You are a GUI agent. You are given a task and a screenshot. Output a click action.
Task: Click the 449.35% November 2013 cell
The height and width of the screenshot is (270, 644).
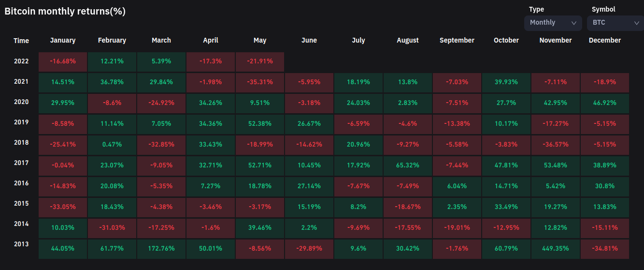click(556, 248)
